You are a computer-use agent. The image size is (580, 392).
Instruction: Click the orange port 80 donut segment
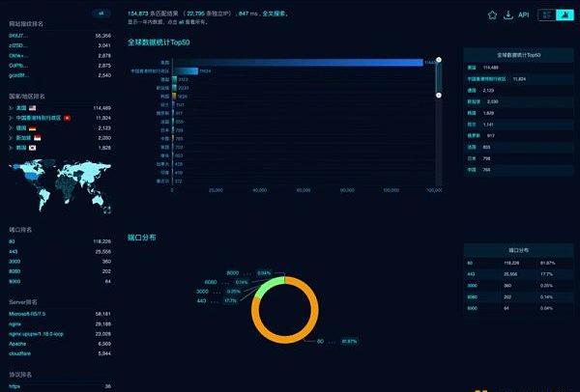[284, 339]
